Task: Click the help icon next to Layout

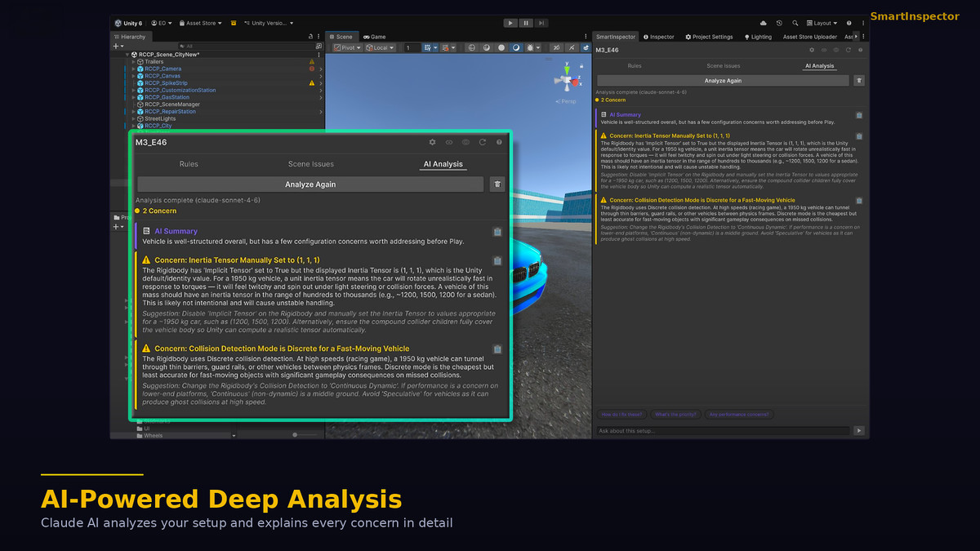Action: tap(849, 23)
